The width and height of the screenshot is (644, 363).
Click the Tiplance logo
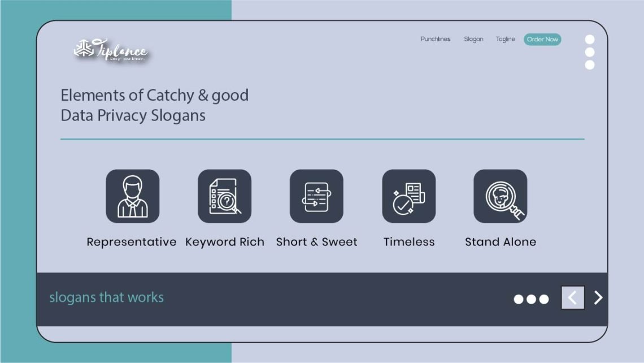111,51
